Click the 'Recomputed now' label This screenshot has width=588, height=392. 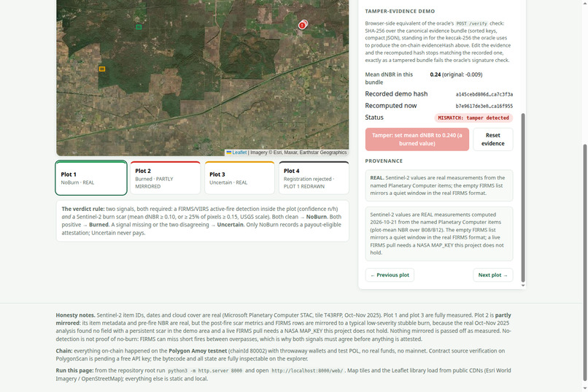[391, 105]
